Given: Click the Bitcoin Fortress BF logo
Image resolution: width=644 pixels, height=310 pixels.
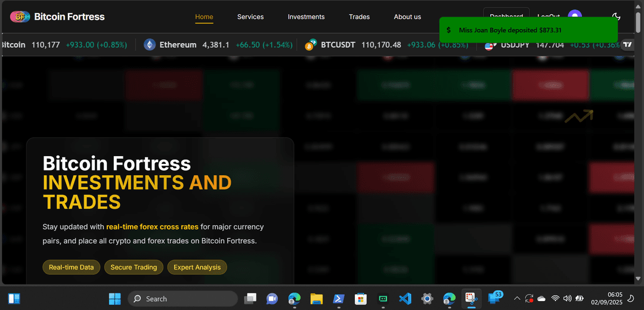Looking at the screenshot, I should pos(20,17).
